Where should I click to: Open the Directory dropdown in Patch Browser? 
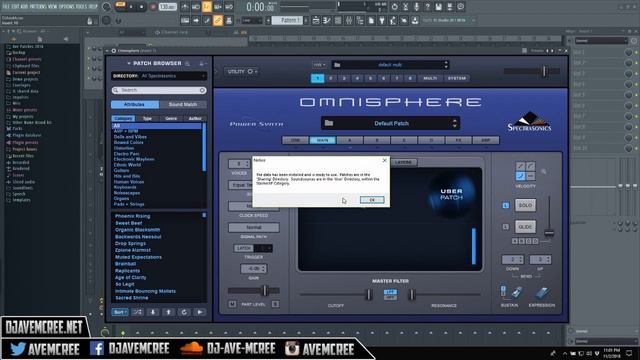pyautogui.click(x=159, y=76)
